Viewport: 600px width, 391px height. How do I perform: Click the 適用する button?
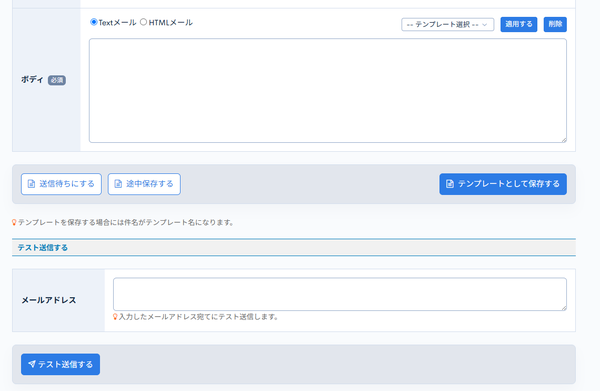[x=518, y=24]
